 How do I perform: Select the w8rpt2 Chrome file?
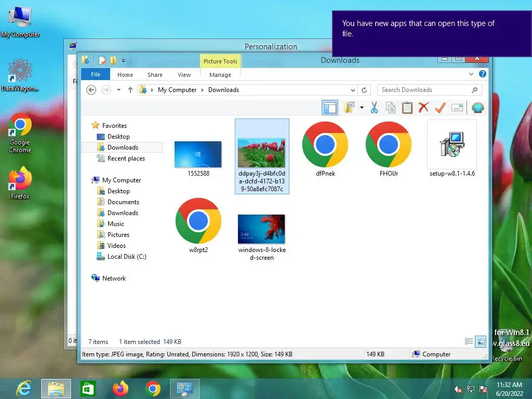point(198,225)
